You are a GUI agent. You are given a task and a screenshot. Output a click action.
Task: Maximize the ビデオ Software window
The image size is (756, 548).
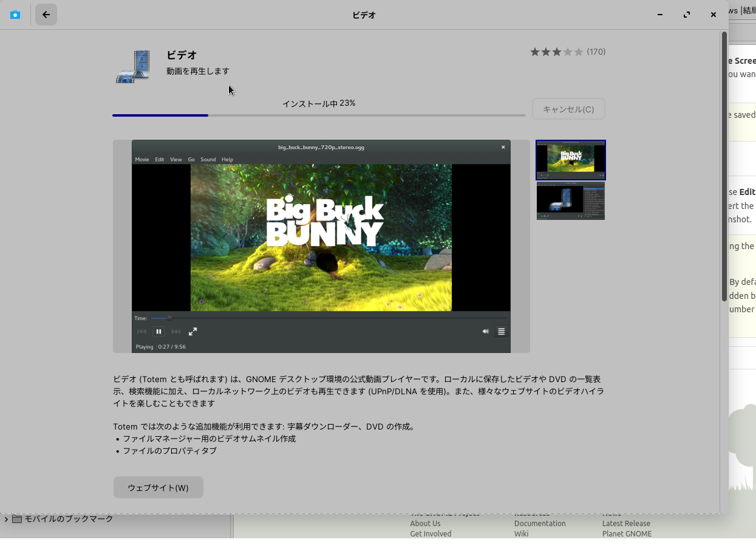click(x=687, y=15)
